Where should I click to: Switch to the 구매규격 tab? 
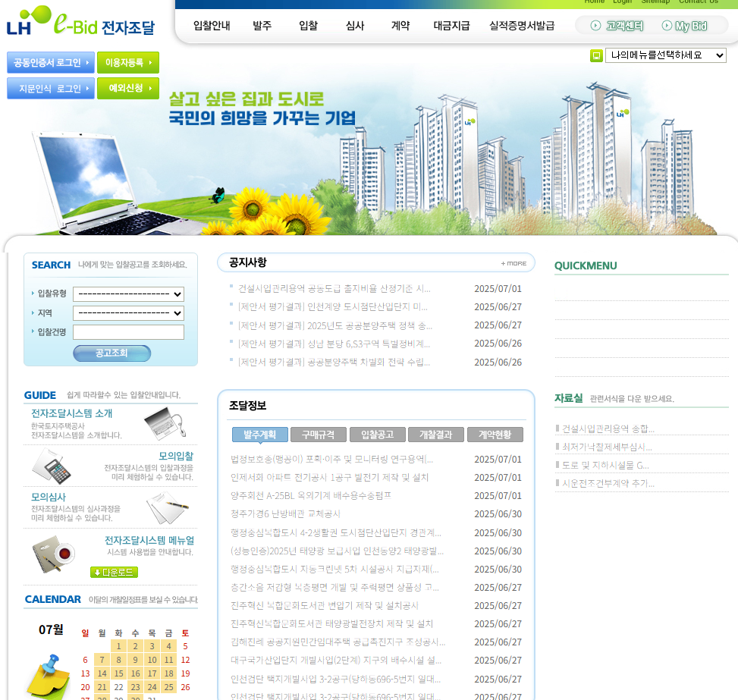point(319,435)
